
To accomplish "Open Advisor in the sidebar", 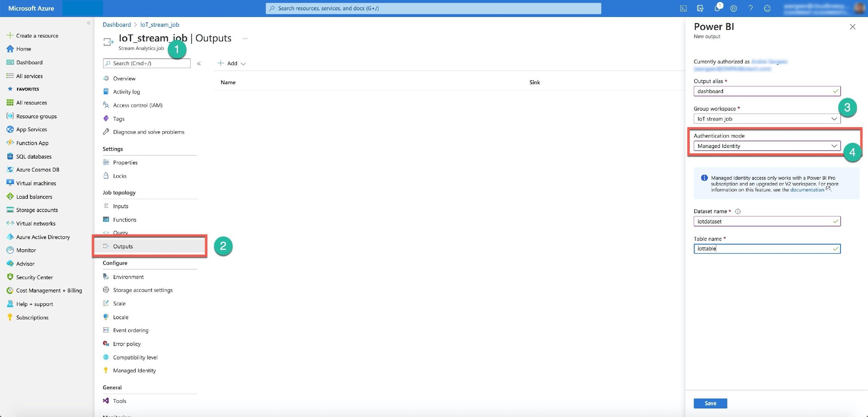I will coord(20,264).
